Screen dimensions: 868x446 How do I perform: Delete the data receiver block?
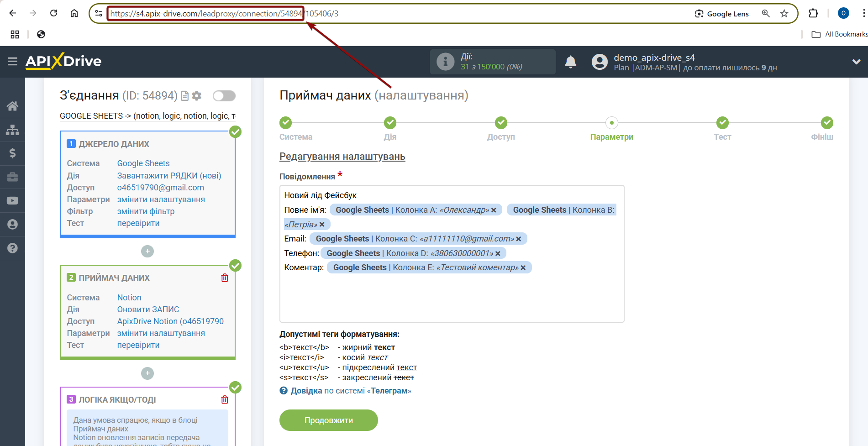pos(225,278)
